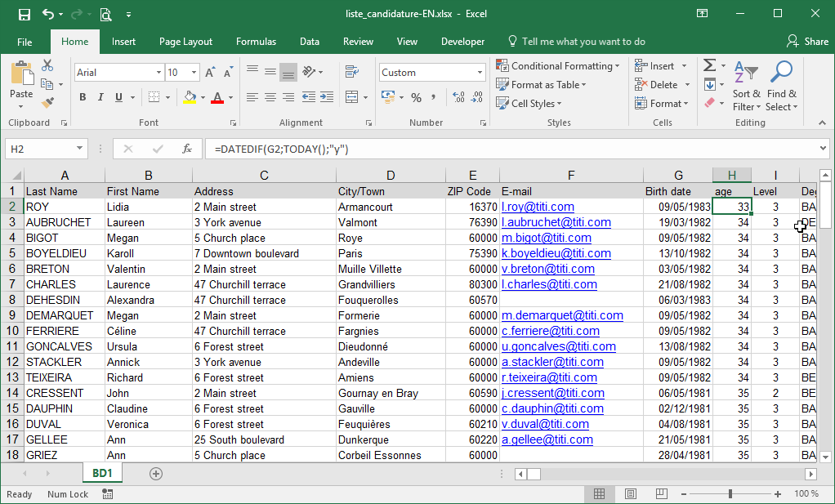This screenshot has height=504, width=835.
Task: Switch to the Page Layout ribbon tab
Action: [185, 42]
